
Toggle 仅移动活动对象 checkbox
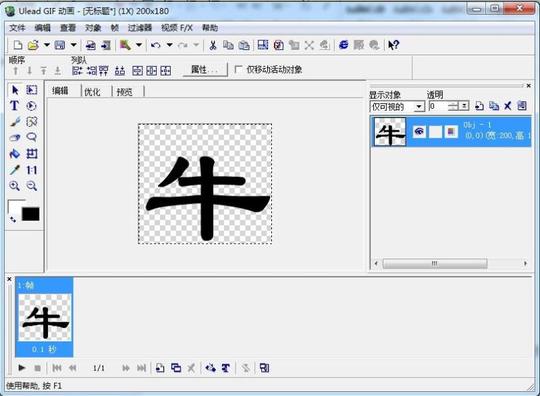point(238,70)
